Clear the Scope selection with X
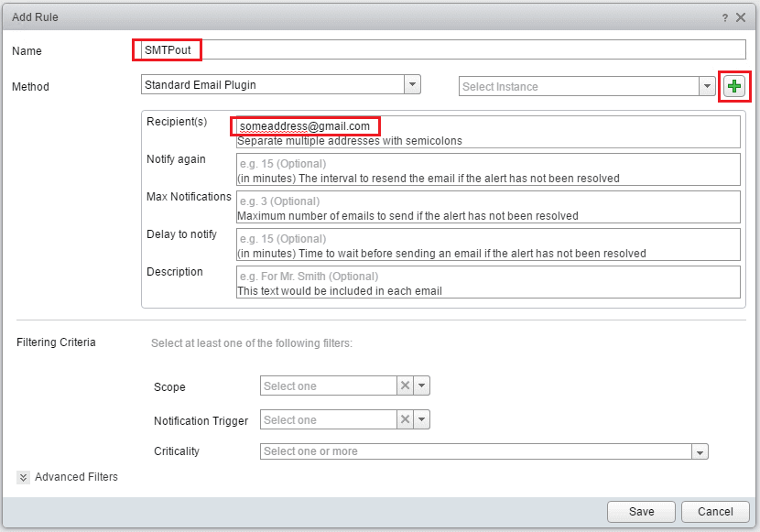Screen dimensions: 760x532 click(406, 385)
